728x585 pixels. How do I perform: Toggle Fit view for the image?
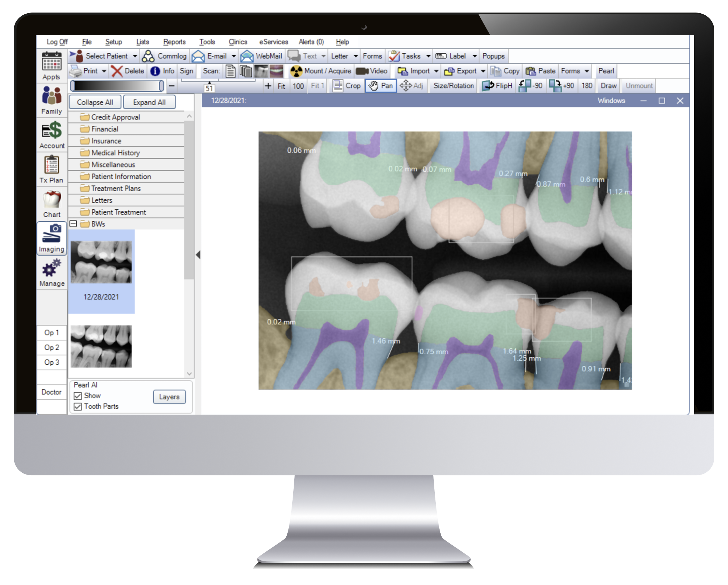click(281, 86)
